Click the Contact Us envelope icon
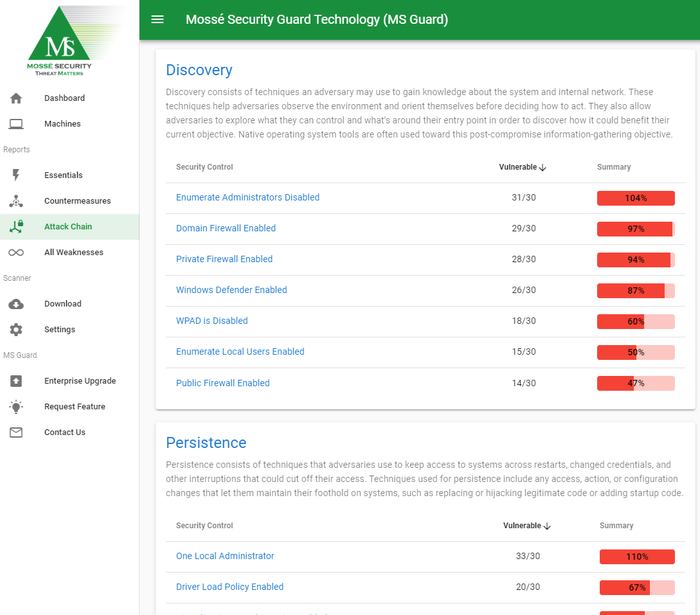Viewport: 700px width, 615px height. (16, 432)
